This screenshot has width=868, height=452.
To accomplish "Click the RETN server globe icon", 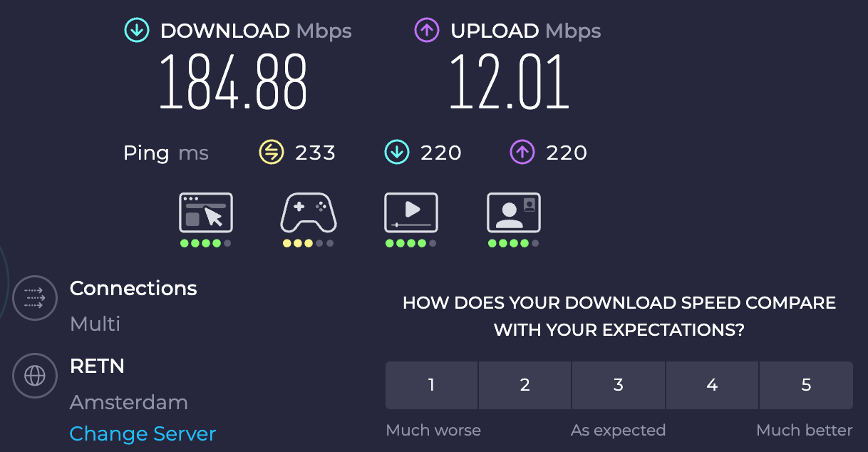I will 35,376.
